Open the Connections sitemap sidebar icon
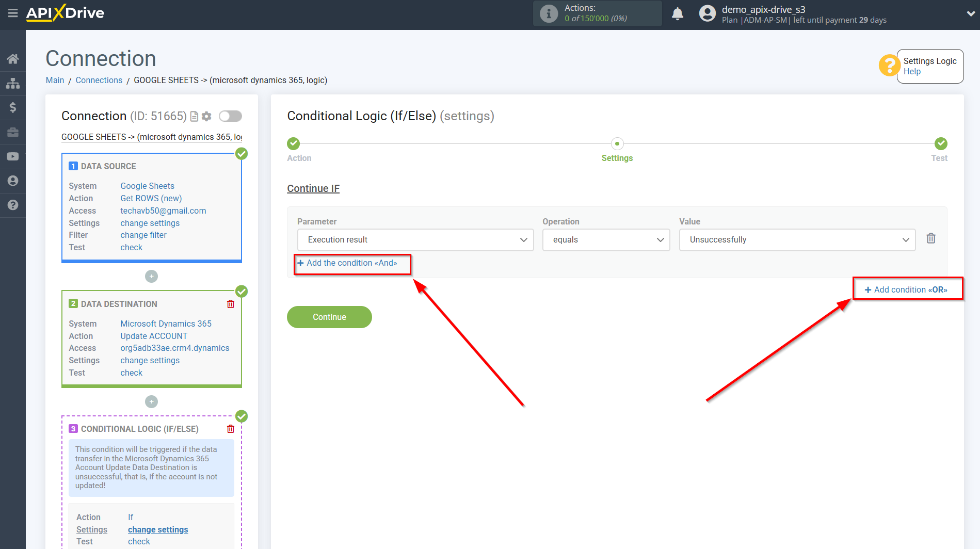Image resolution: width=980 pixels, height=549 pixels. (13, 83)
